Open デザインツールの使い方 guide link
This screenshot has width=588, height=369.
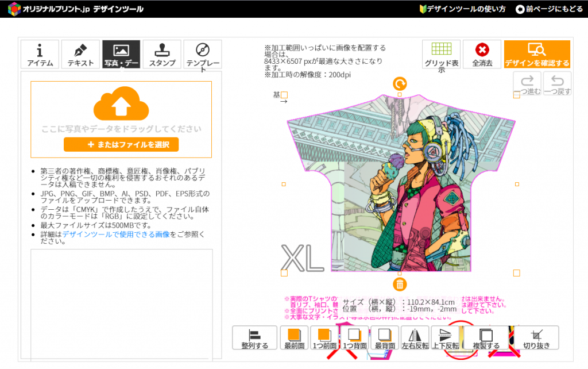[x=462, y=9]
